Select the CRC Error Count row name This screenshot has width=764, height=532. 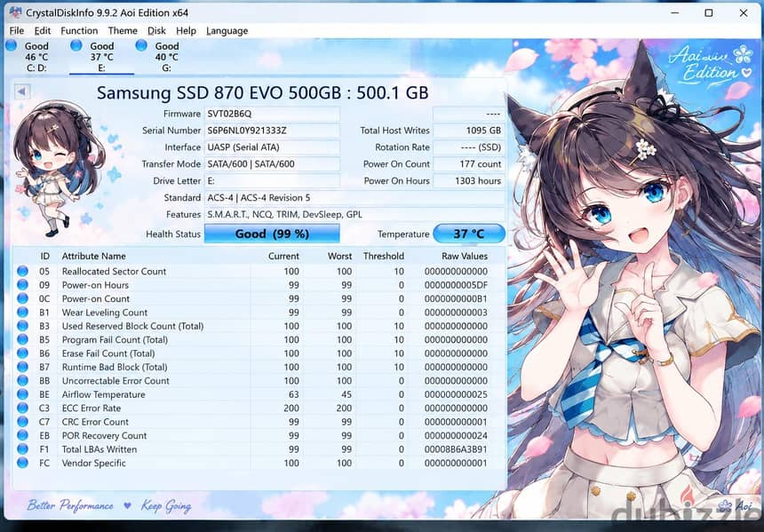click(95, 422)
